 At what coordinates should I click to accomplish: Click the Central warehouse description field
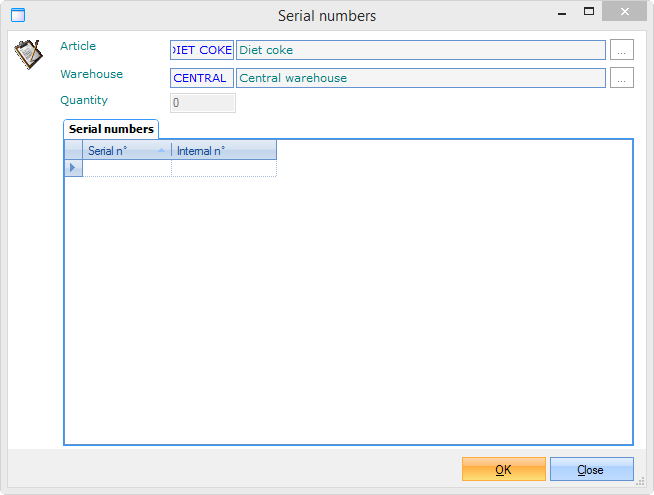coord(420,78)
